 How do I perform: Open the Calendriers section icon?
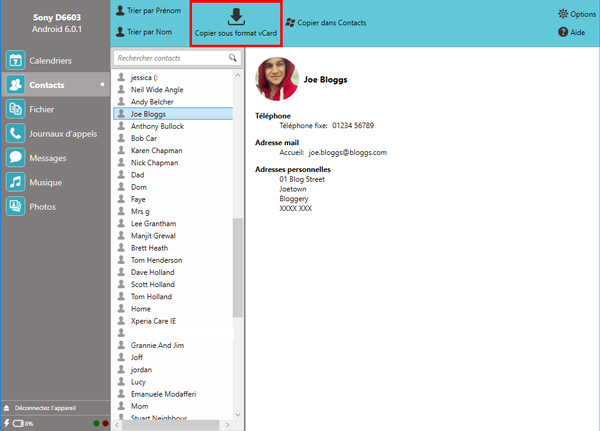pos(16,60)
